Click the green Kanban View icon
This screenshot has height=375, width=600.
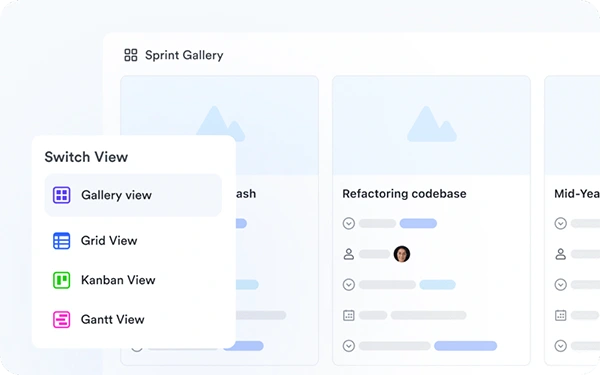61,280
